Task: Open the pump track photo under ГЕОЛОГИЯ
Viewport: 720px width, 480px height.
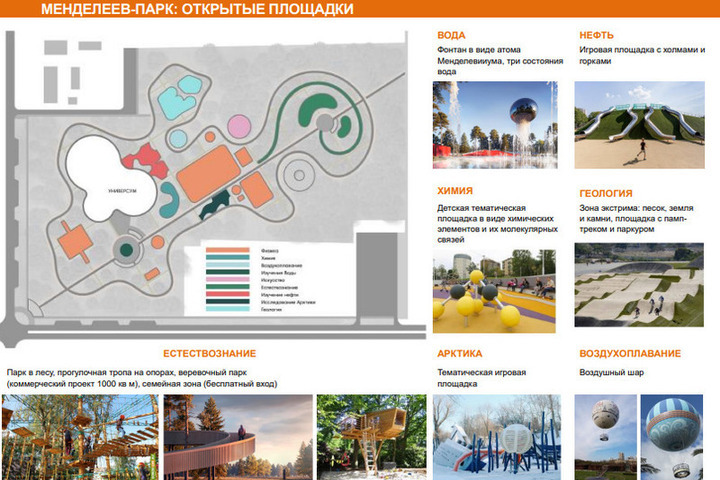Action: coord(639,285)
